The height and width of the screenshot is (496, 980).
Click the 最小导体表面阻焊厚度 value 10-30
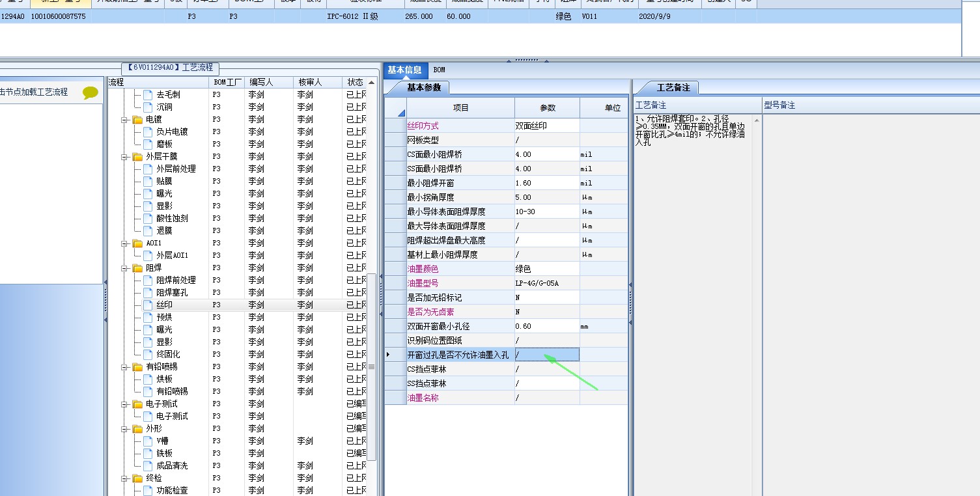coord(547,212)
